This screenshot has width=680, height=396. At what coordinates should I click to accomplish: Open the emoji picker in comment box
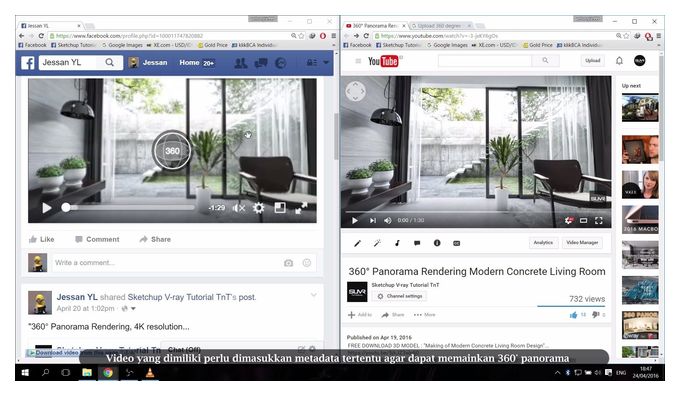(x=307, y=262)
